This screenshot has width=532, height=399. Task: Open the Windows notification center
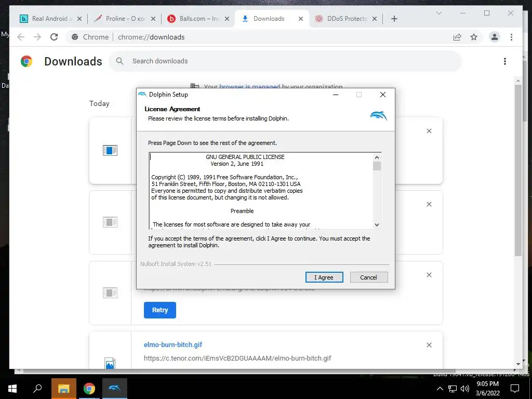[515, 389]
